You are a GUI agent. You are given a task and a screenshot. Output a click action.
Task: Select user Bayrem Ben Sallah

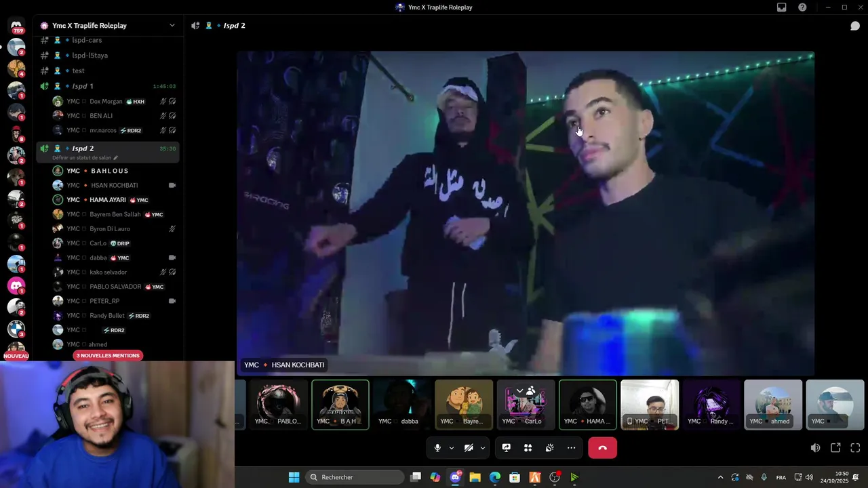(114, 214)
